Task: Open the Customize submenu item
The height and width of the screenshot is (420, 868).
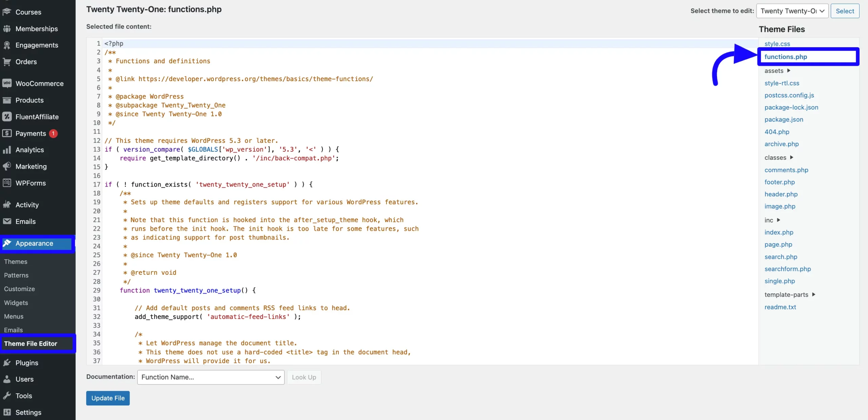Action: point(19,289)
